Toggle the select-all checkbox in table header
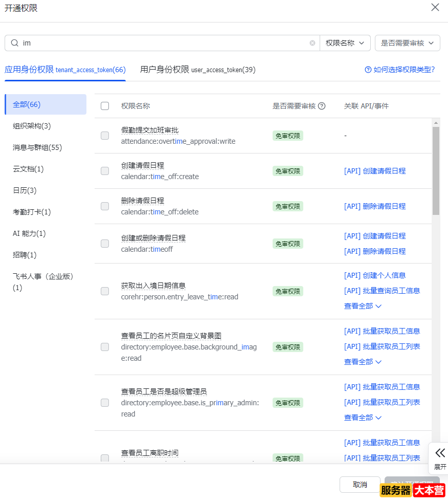Image resolution: width=448 pixels, height=503 pixels. [105, 106]
